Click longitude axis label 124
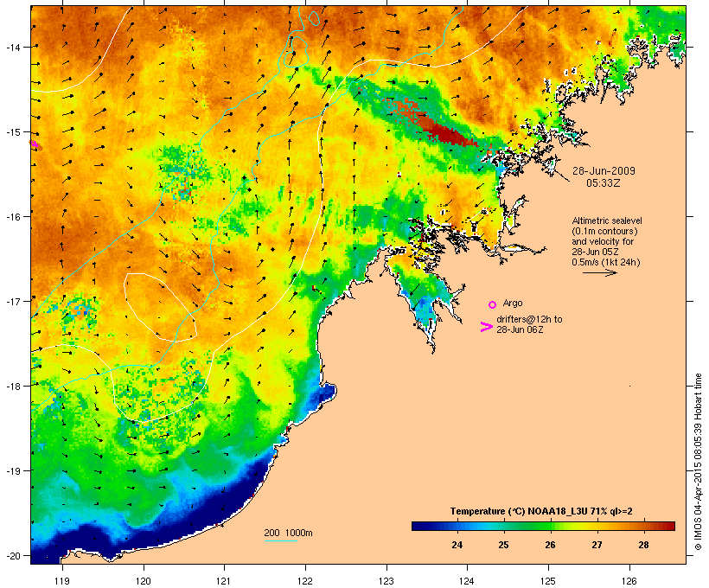 point(467,581)
